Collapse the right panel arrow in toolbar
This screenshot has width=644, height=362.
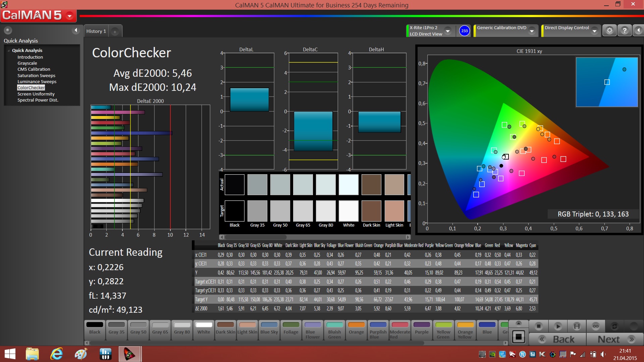click(x=638, y=31)
